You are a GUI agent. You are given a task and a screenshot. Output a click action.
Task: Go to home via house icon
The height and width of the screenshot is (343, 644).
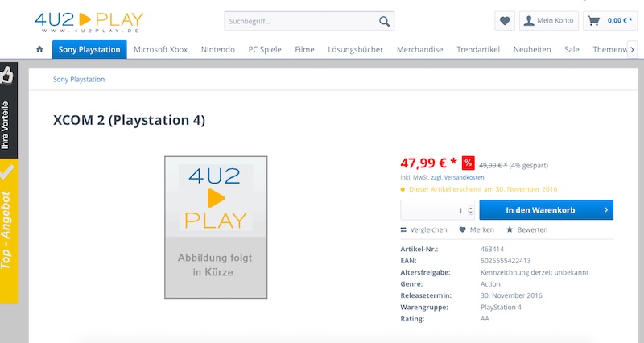[x=39, y=49]
